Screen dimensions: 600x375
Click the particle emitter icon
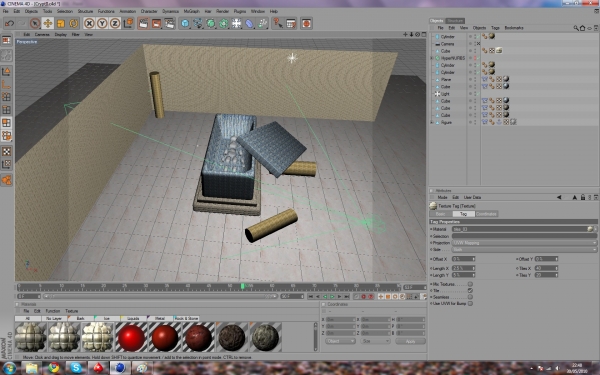[x=262, y=23]
